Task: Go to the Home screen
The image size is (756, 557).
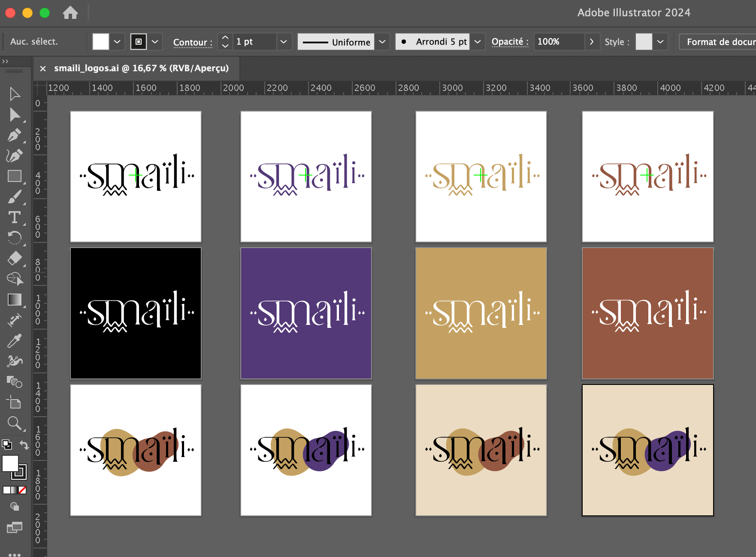Action: coord(70,13)
